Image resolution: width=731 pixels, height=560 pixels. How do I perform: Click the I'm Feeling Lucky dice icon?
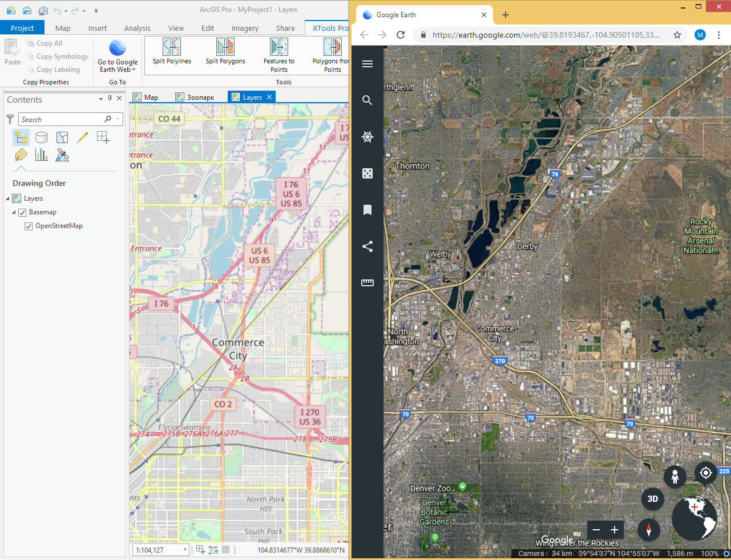pos(367,173)
